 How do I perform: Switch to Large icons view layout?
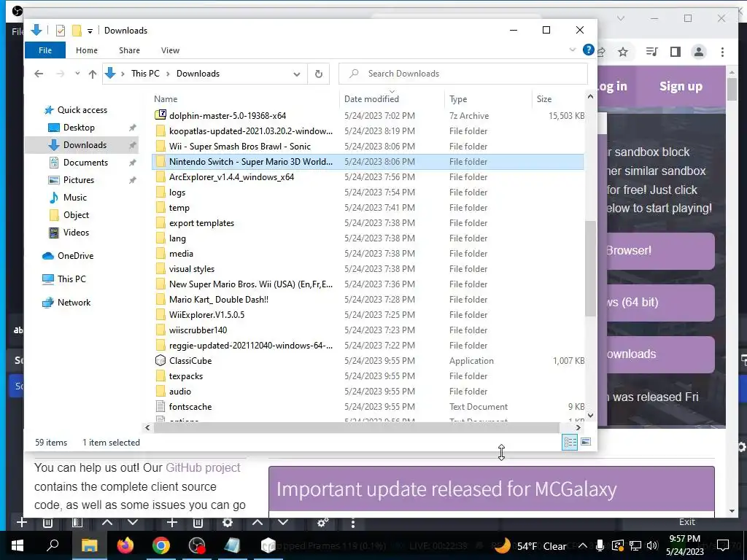tap(586, 442)
